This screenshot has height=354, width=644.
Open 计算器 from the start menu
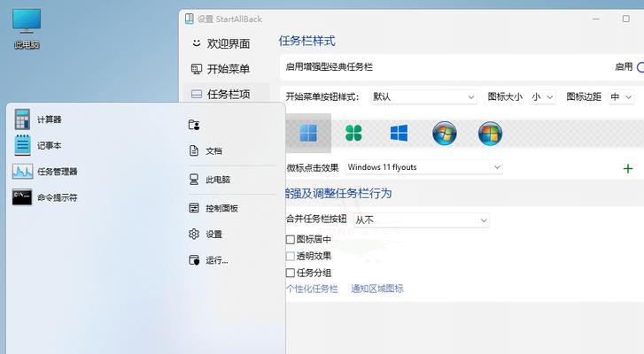point(38,119)
